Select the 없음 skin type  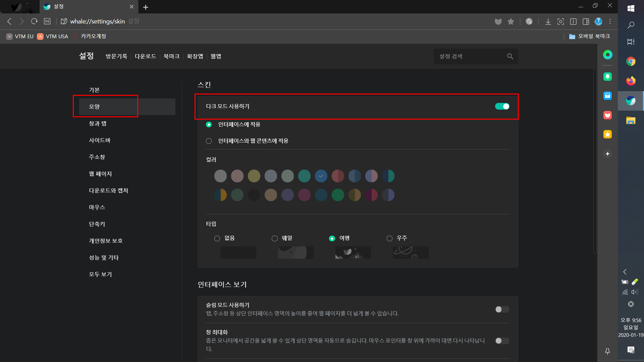[217, 238]
